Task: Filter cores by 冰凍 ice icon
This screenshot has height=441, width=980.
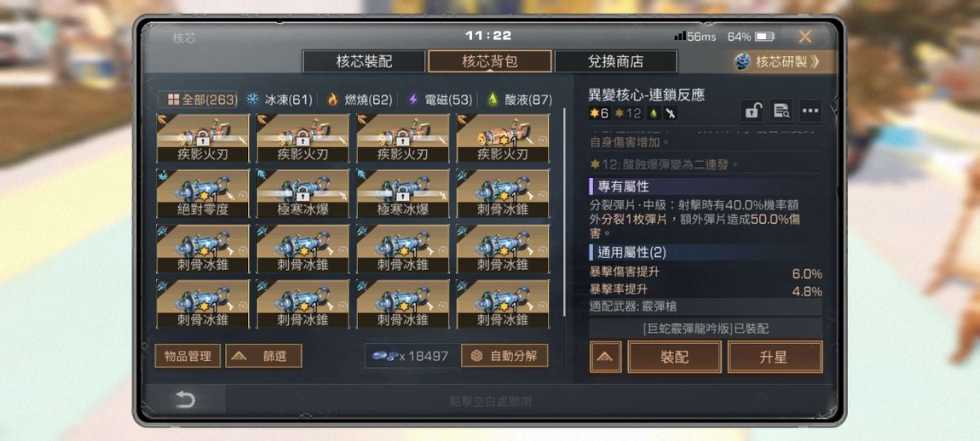Action: tap(252, 100)
